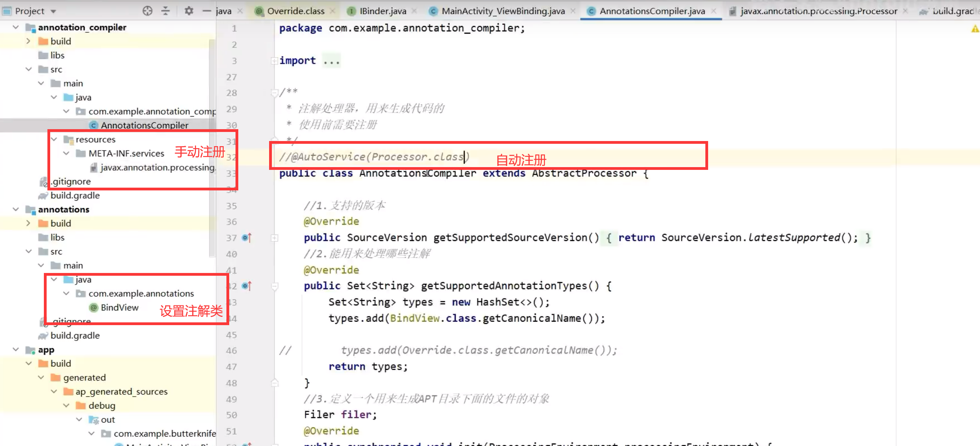This screenshot has width=980, height=446.
Task: Collapse the generated folder
Action: 41,378
